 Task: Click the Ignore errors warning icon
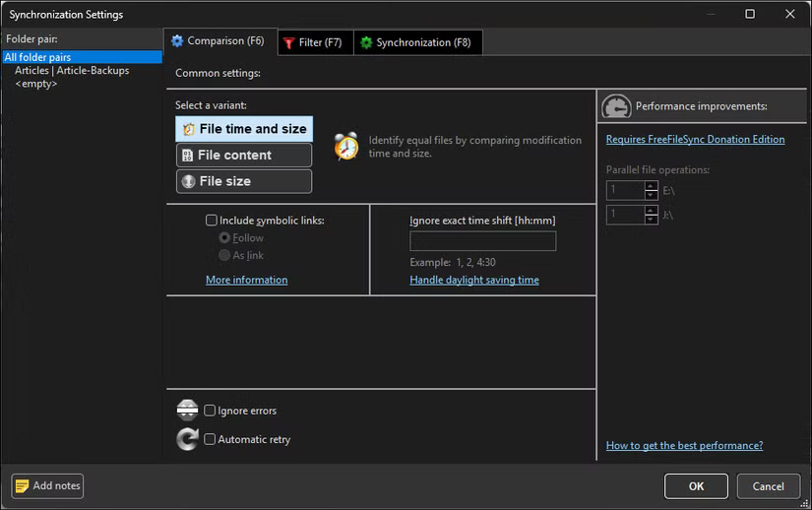point(187,411)
